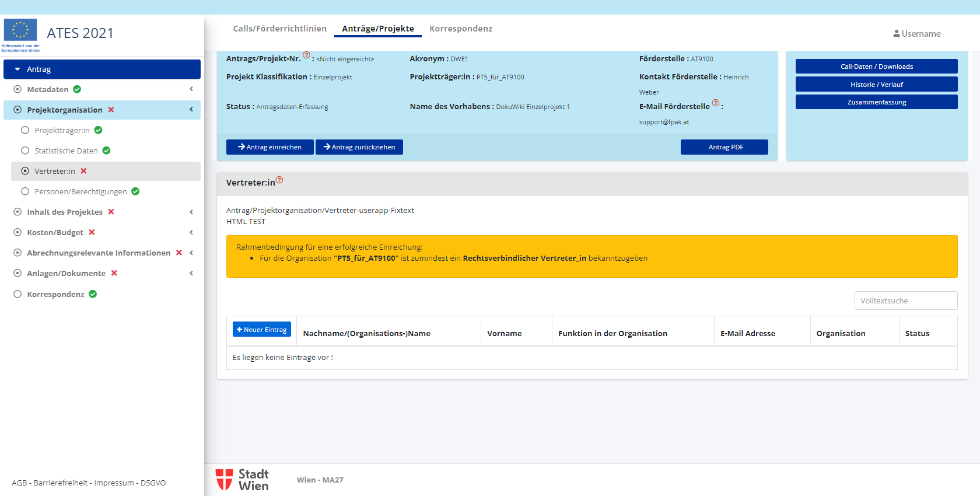The image size is (980, 496).
Task: Expand the Anlagen/Dokumente chevron
Action: [191, 273]
